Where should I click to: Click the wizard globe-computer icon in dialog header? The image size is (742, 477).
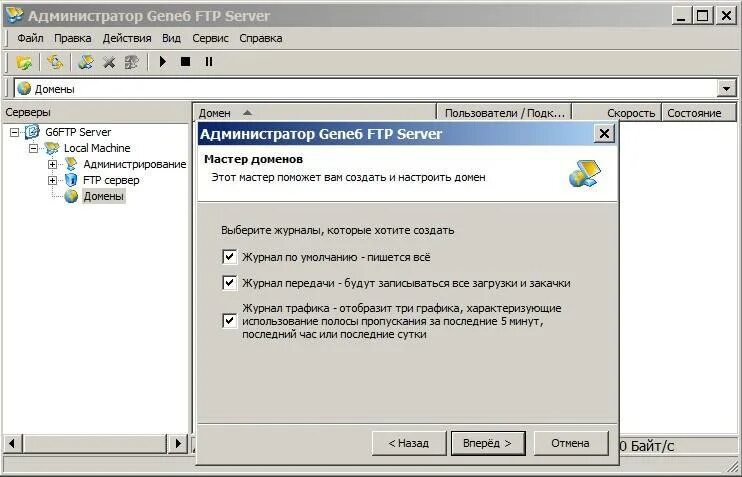coord(585,173)
